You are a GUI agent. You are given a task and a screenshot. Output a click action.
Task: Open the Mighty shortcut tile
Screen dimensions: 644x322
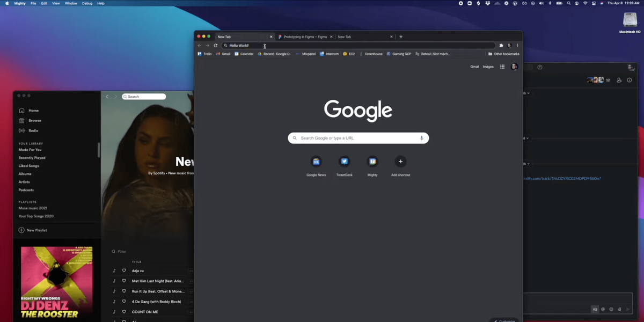coord(372,162)
